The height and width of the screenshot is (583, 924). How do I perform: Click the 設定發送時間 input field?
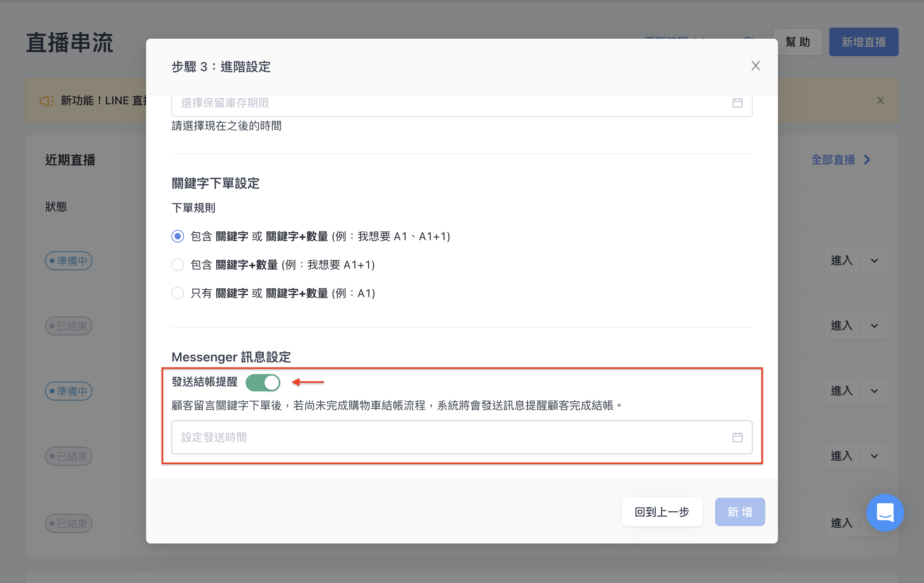(x=462, y=437)
